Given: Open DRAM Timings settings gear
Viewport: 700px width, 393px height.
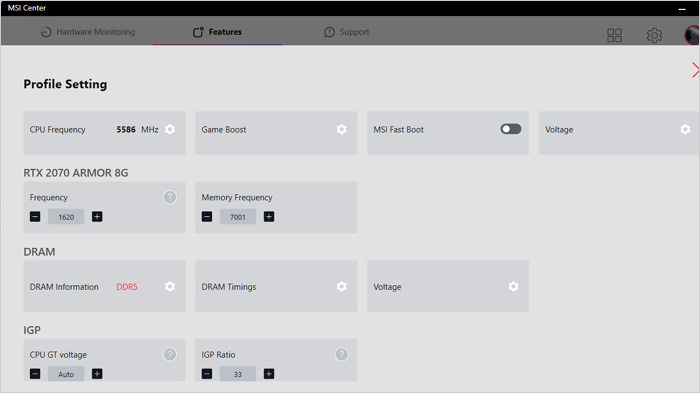Looking at the screenshot, I should [342, 286].
